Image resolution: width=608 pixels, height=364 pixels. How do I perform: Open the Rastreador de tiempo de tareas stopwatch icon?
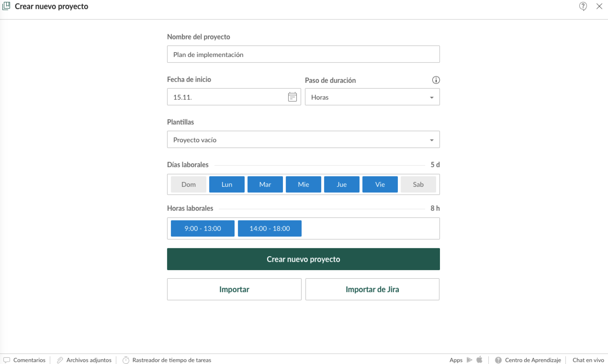tap(126, 360)
